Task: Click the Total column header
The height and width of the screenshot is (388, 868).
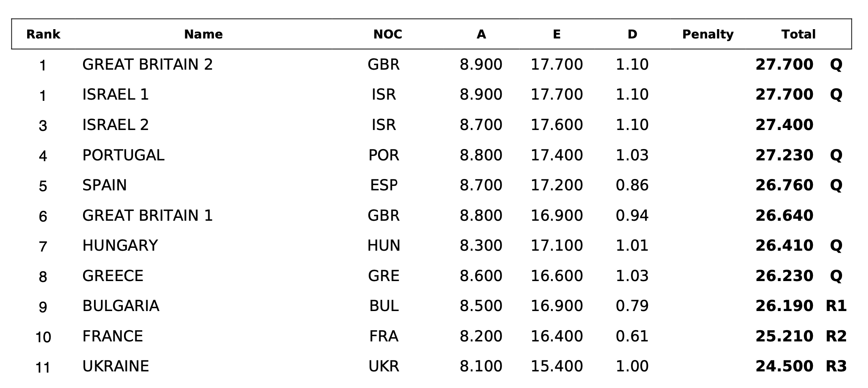Action: coord(798,34)
